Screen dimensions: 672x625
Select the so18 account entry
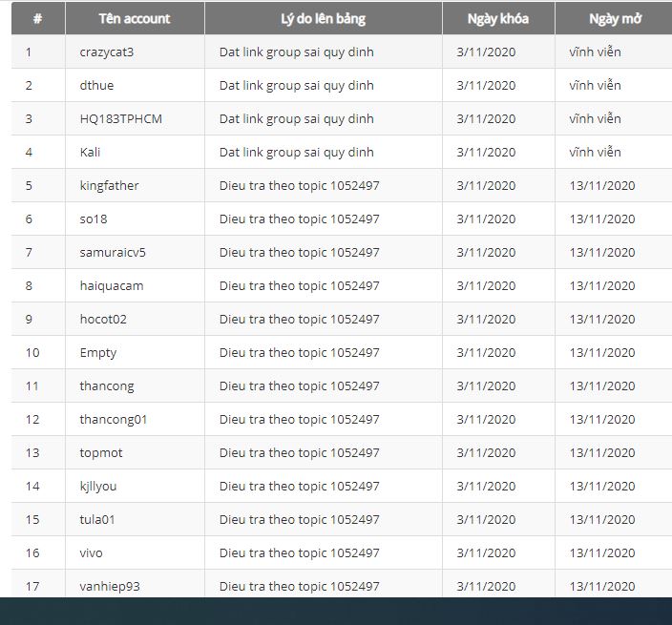coord(94,219)
